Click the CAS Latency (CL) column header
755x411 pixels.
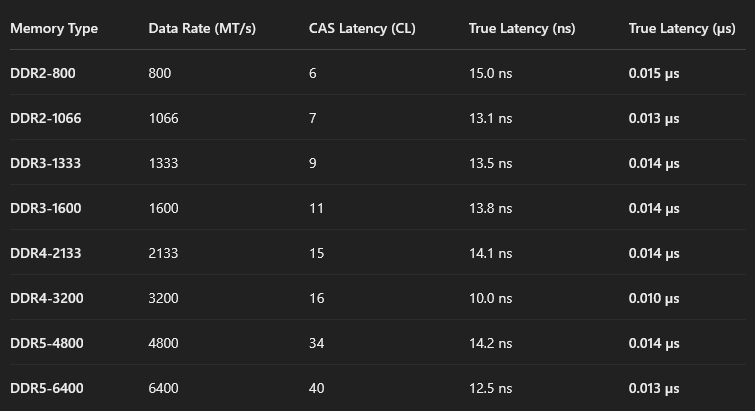362,28
